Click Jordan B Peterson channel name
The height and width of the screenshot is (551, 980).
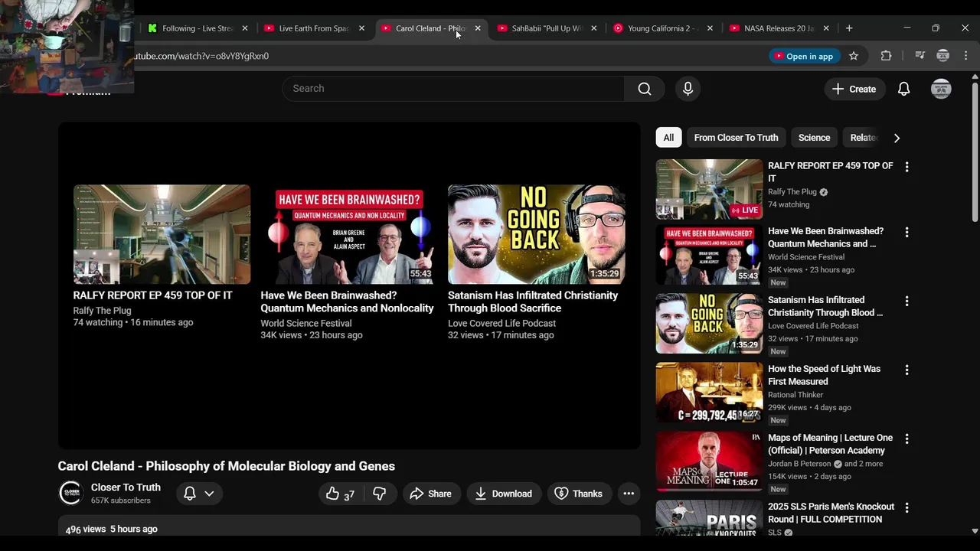(799, 464)
